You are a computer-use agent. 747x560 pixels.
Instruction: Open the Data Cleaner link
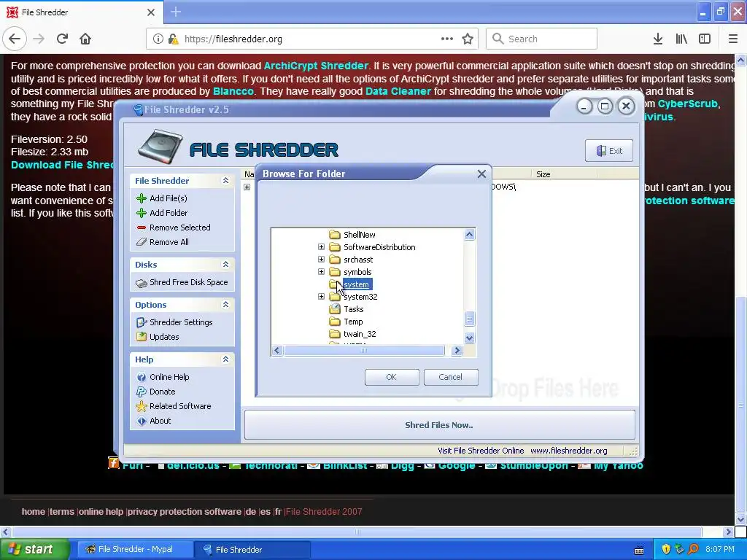coord(398,91)
